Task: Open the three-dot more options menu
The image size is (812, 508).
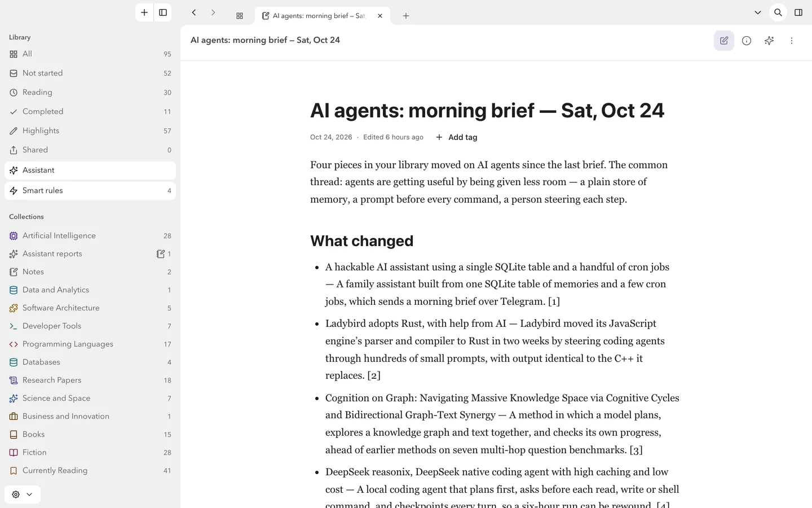Action: [x=792, y=41]
